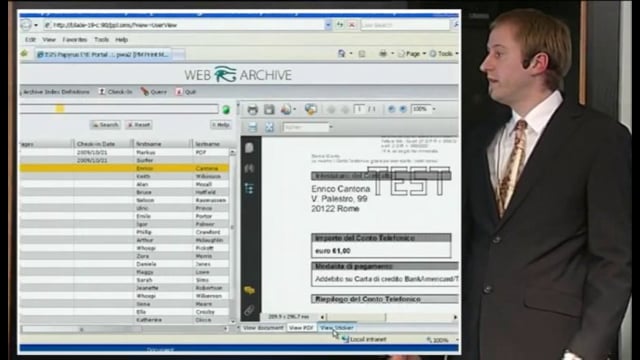Click the Reset button
The height and width of the screenshot is (360, 640).
139,125
